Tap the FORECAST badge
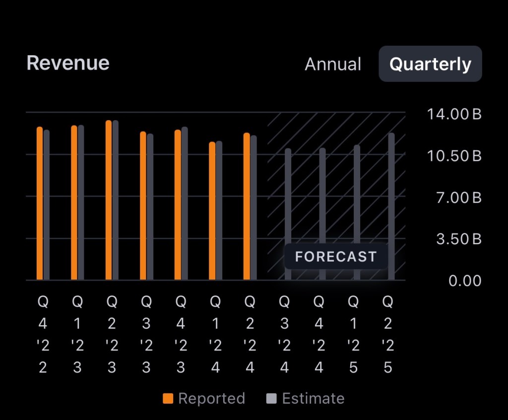The height and width of the screenshot is (420, 508). (x=336, y=257)
